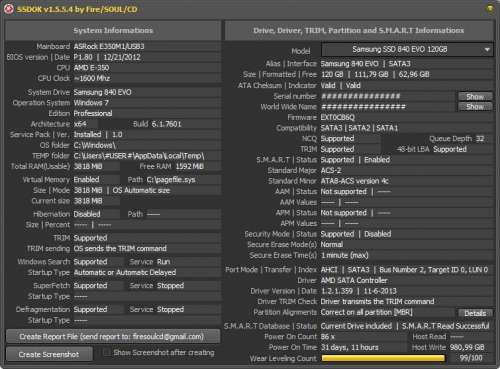Click SuperFetch service value Stopped

[x=170, y=286]
